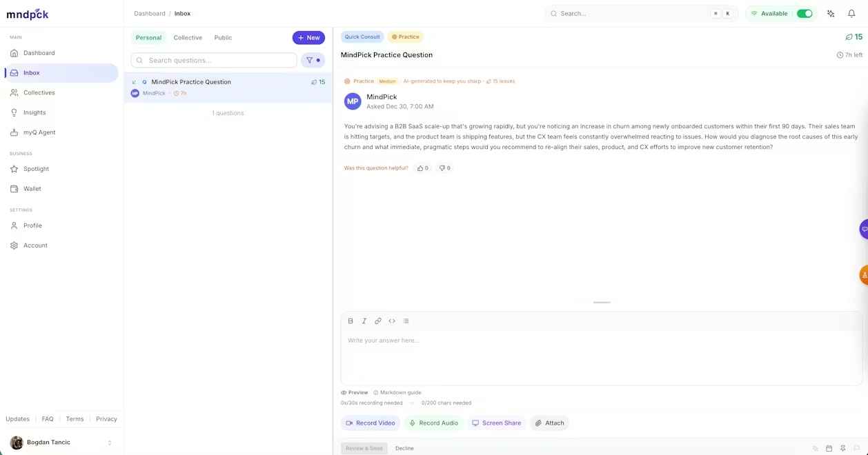Create a bullet list in the editor
Viewport: 868px width, 455px height.
click(406, 321)
